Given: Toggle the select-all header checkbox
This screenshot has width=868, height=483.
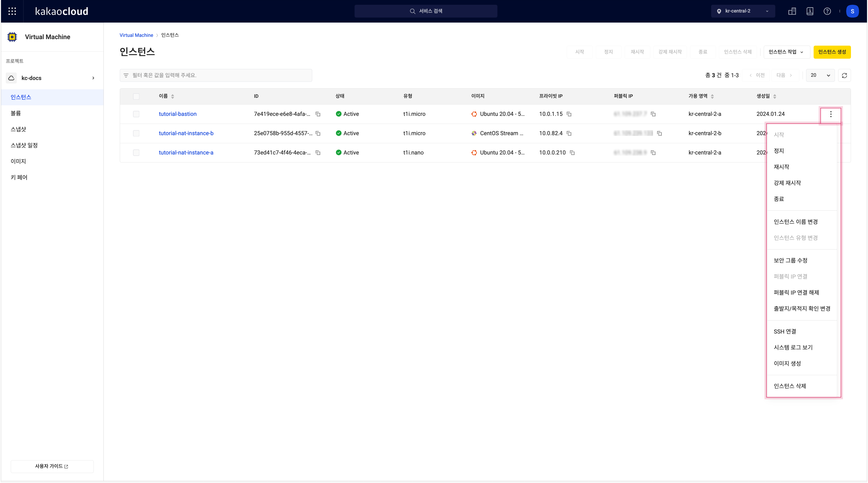Looking at the screenshot, I should pyautogui.click(x=136, y=96).
